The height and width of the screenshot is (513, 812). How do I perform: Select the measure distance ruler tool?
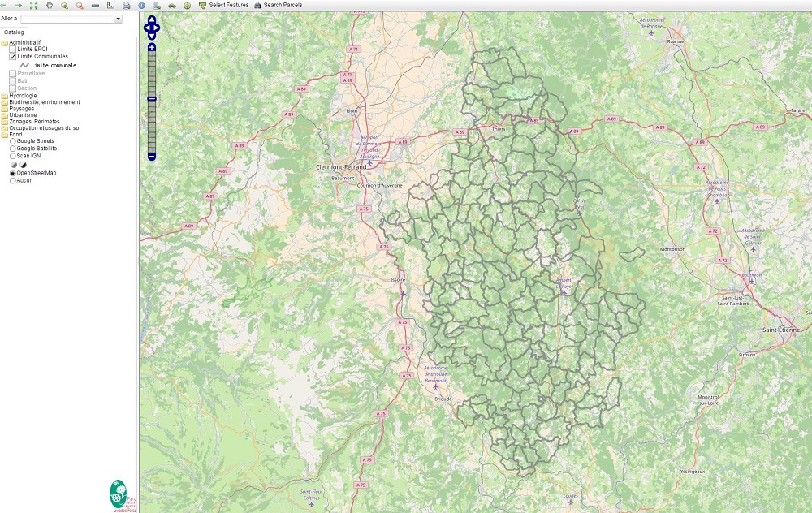95,5
